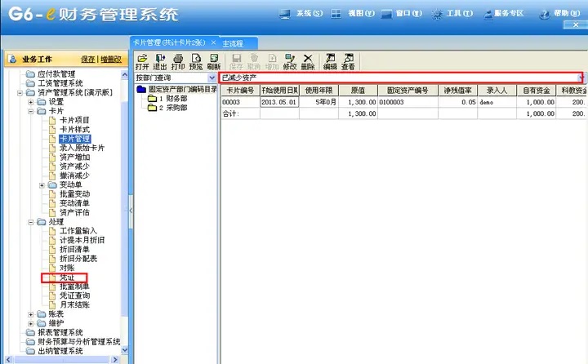Switch to the 主流程 tab
588x364 pixels.
[233, 43]
